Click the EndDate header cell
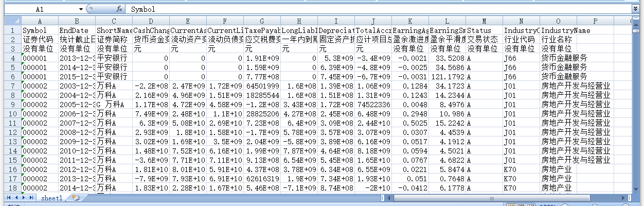Viewport: 644px width, 206px height. click(x=77, y=30)
